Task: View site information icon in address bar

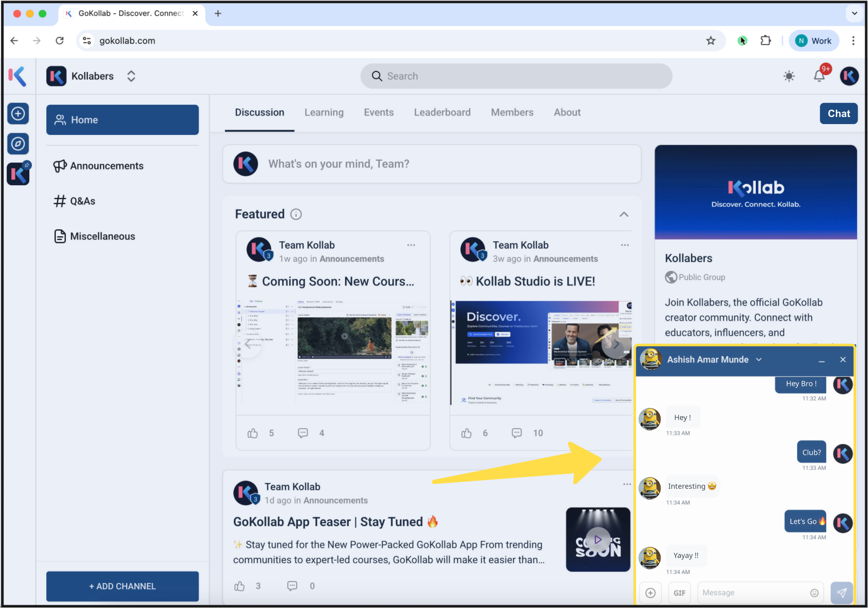Action: click(x=87, y=41)
